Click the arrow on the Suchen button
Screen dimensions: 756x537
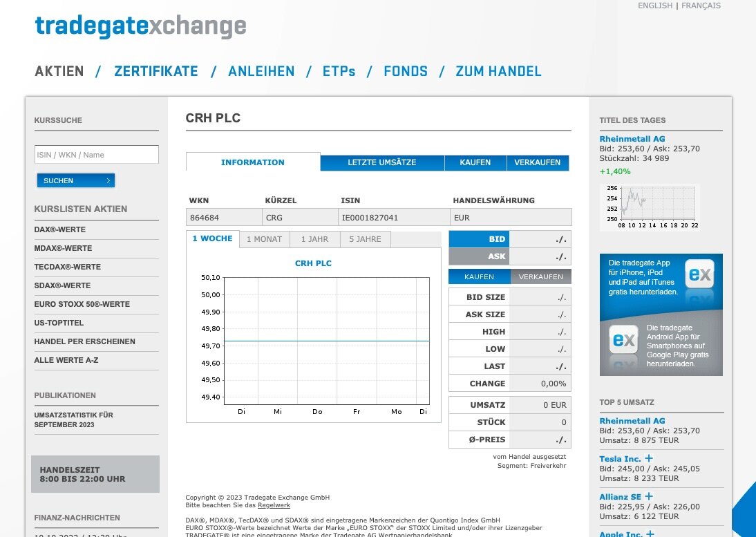click(108, 181)
